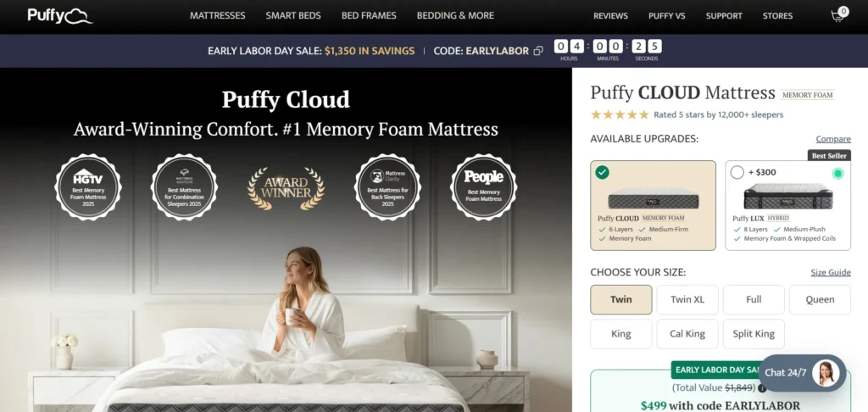Click the Memory Foam tag beside title

tap(808, 95)
